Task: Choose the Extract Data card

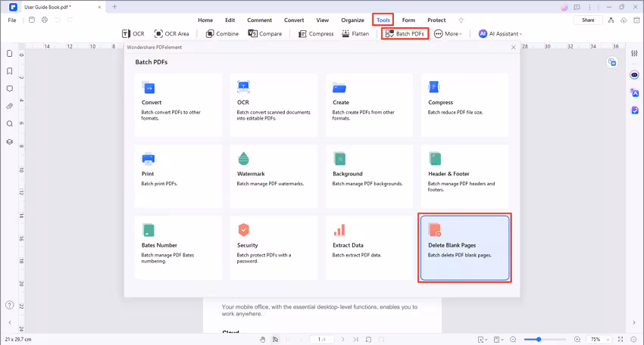Action: 369,247
